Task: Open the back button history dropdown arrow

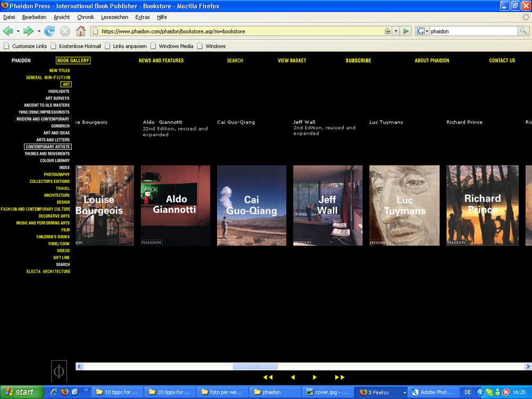Action: (18, 31)
